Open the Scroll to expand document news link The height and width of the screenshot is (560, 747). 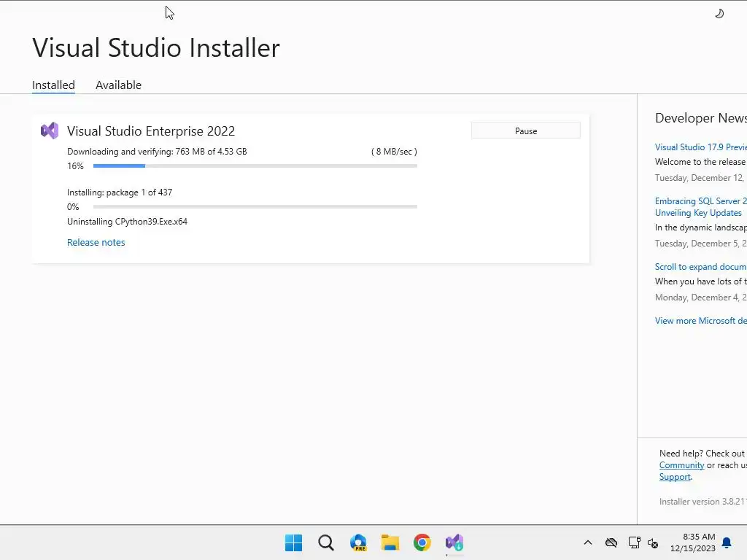pos(701,267)
